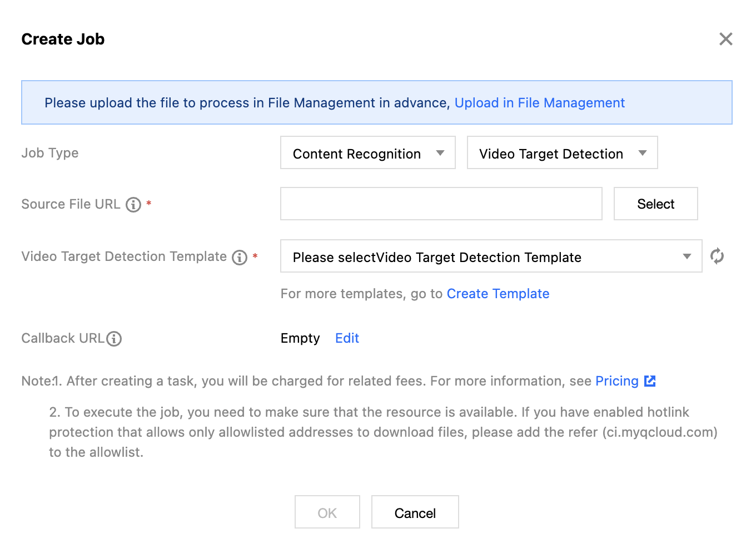This screenshot has height=553, width=756.
Task: Open the Content Recognition job type dropdown
Action: [x=367, y=153]
